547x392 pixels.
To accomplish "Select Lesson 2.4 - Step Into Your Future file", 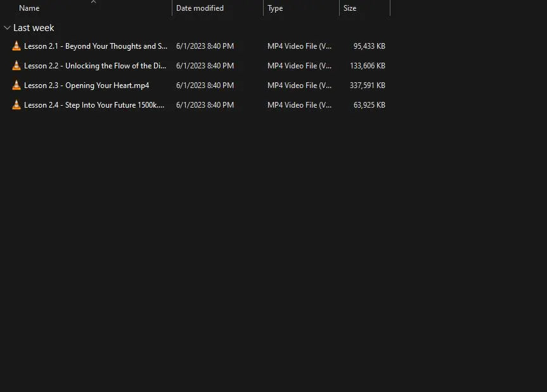I will pos(94,105).
